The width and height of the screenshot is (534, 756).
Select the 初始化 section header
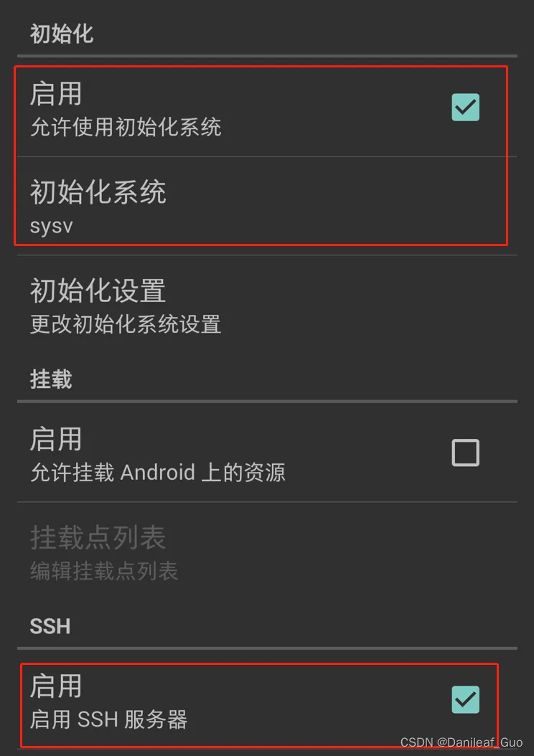tap(61, 34)
